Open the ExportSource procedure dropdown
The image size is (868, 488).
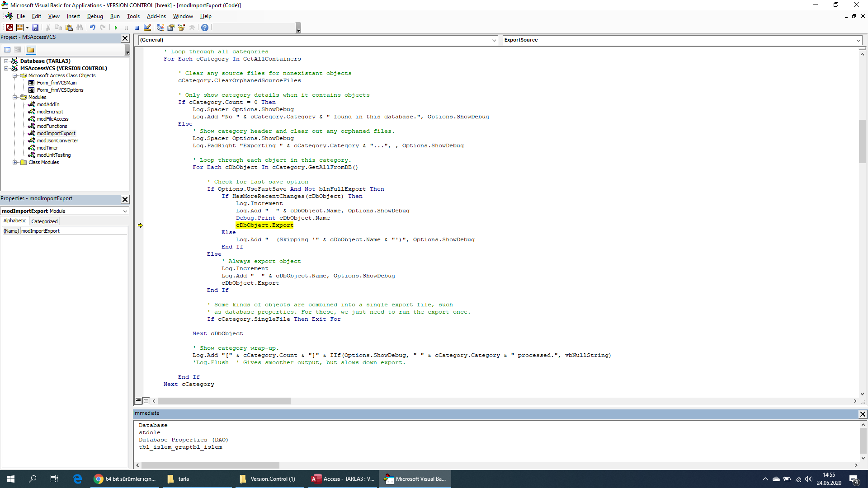tap(858, 40)
